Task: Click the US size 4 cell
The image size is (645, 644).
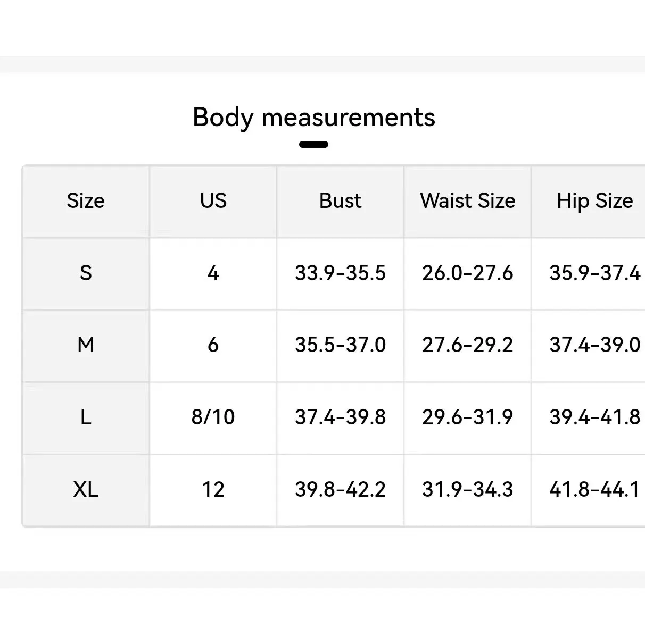Action: pos(213,273)
